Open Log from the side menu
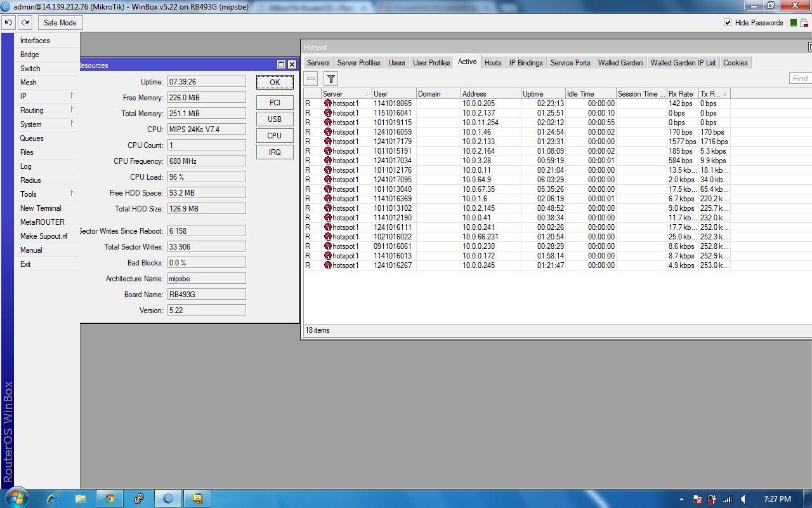The width and height of the screenshot is (812, 508). 46,166
